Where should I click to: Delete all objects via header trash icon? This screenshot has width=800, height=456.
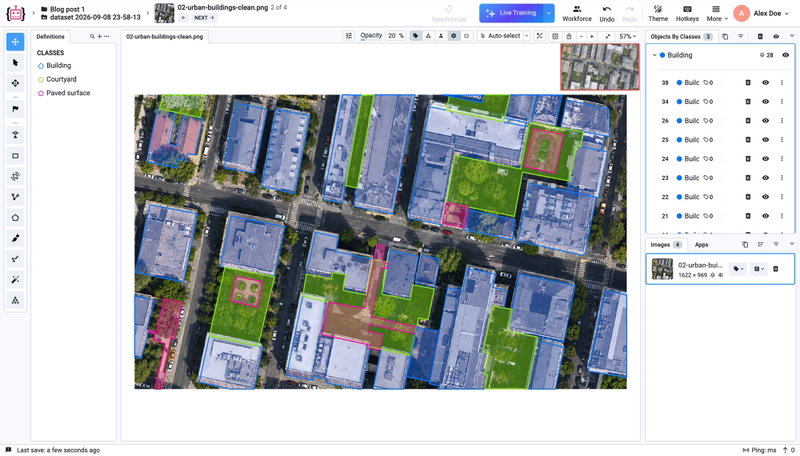coord(760,36)
